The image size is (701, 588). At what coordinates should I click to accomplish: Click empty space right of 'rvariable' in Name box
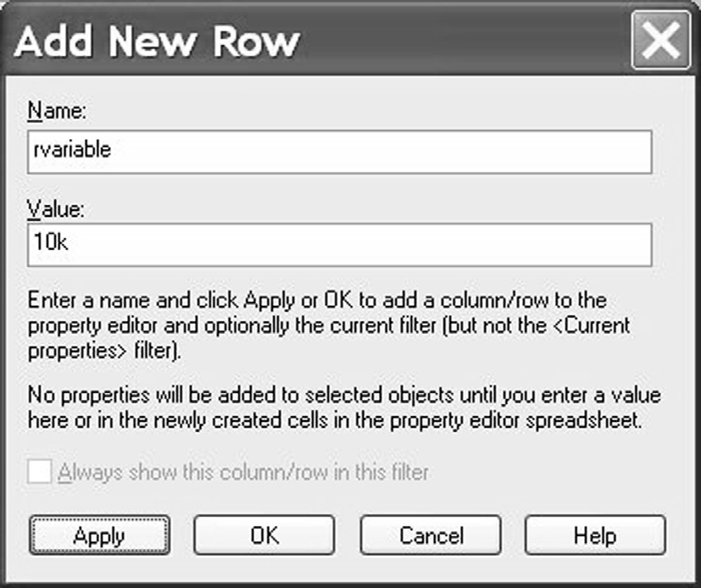pos(424,152)
